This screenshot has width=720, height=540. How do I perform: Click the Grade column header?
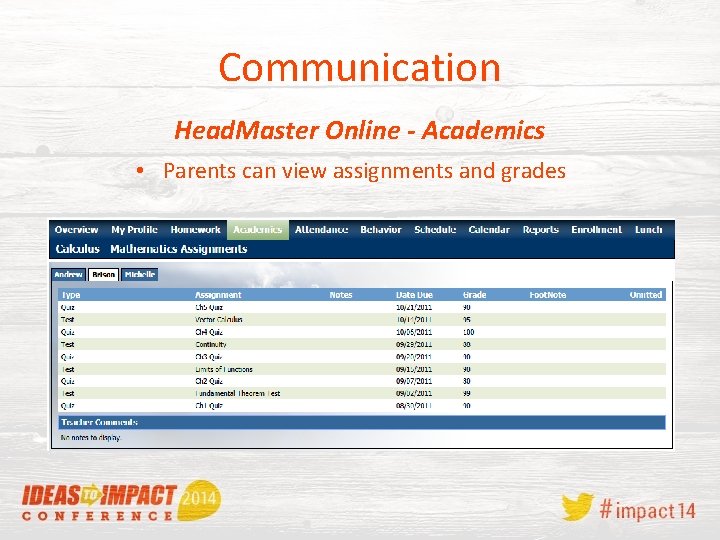(x=474, y=295)
